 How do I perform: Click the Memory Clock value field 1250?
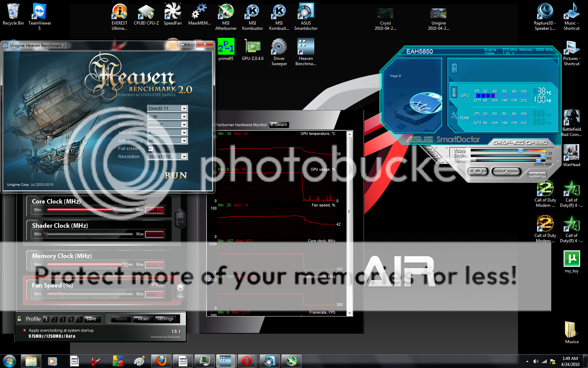154,264
